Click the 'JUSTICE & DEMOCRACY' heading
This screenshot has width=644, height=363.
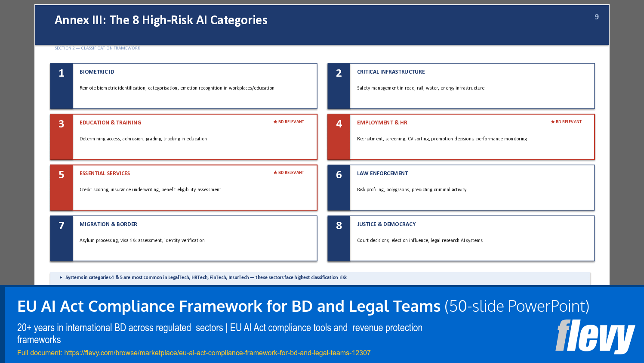(386, 224)
